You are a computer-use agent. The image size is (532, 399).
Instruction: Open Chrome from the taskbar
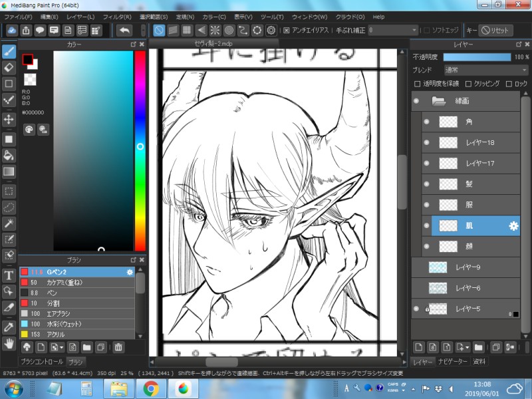click(x=151, y=389)
